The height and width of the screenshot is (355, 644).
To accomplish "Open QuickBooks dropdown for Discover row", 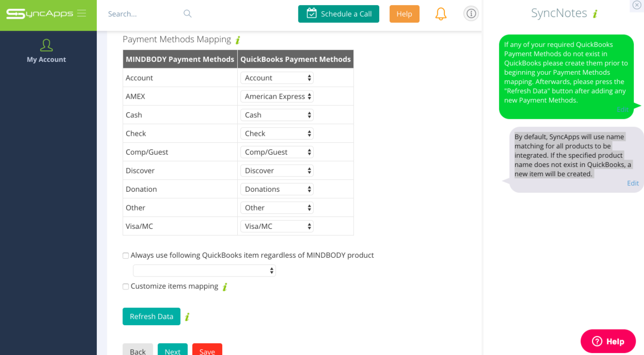I will (277, 171).
